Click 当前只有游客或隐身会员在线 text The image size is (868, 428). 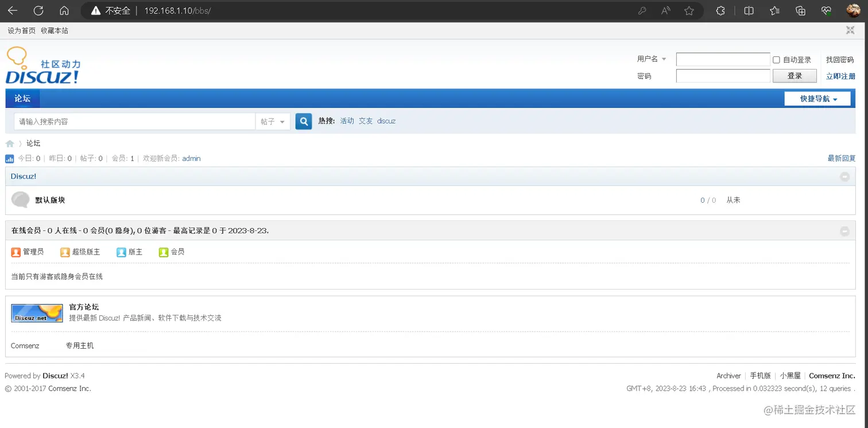coord(57,276)
